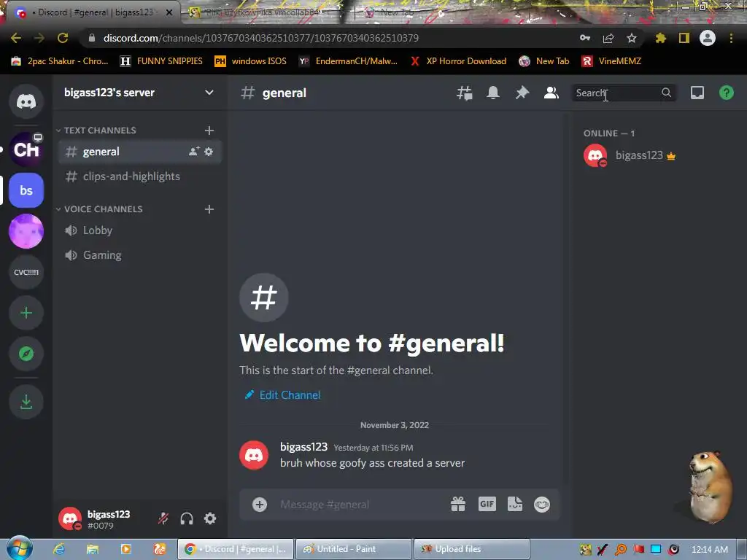
Task: Toggle deafen headphones icon
Action: 187,518
